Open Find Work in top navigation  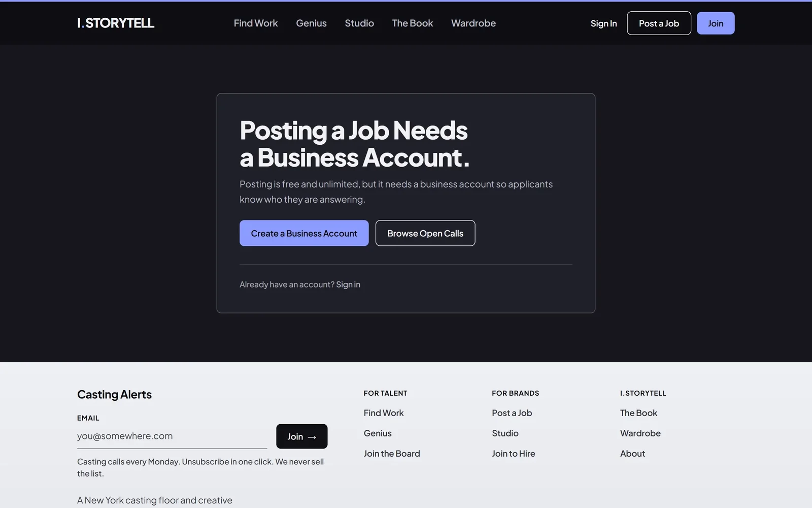256,23
